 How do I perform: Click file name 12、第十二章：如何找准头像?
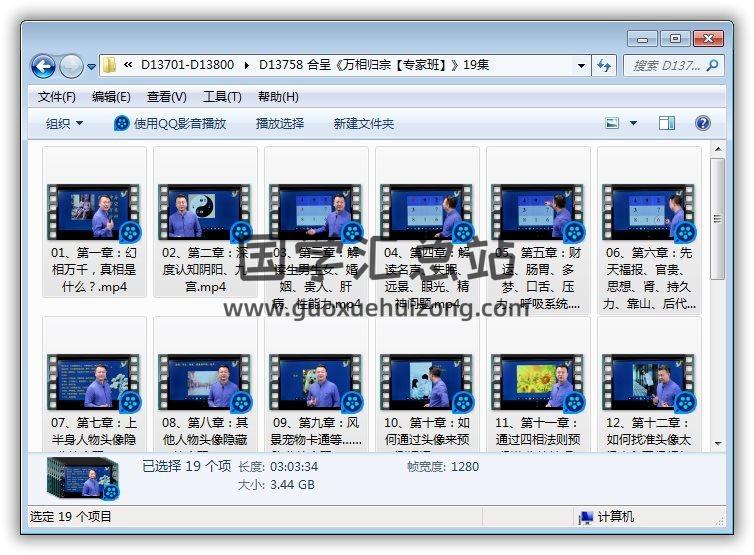649,433
